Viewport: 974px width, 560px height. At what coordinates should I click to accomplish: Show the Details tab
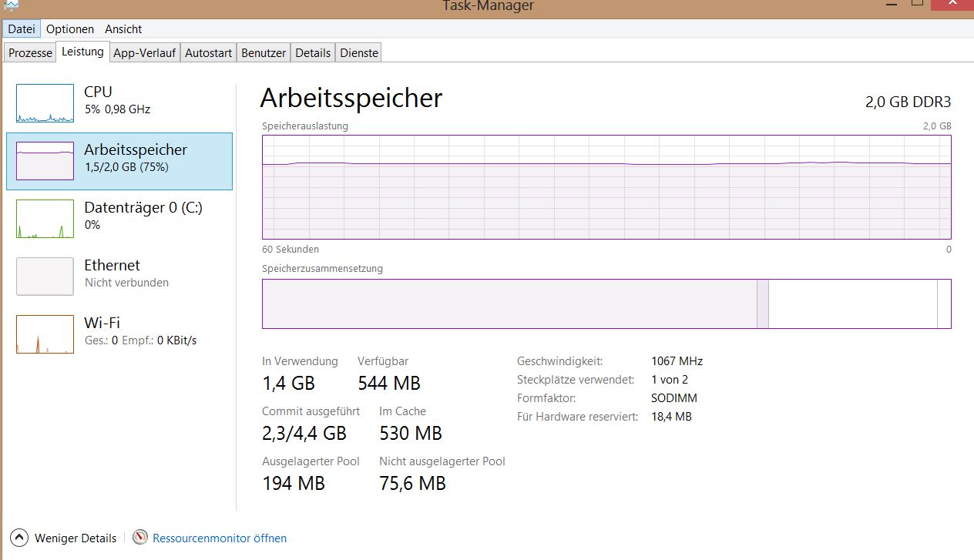tap(313, 53)
